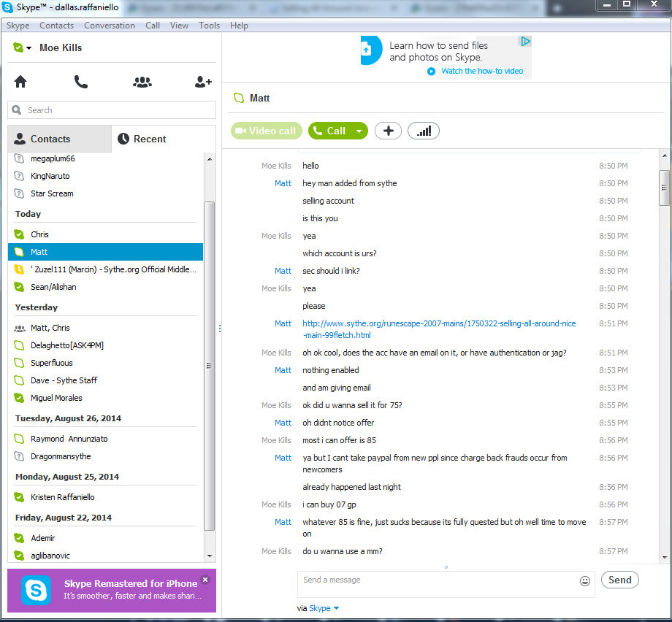Open the via Skype dropdown arrow
Image resolution: width=672 pixels, height=622 pixels.
336,608
